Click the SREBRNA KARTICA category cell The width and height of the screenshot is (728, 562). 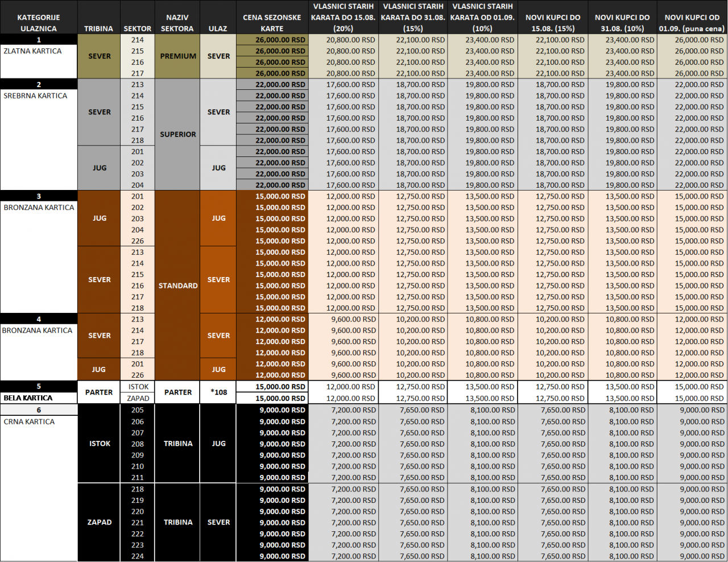(x=35, y=96)
